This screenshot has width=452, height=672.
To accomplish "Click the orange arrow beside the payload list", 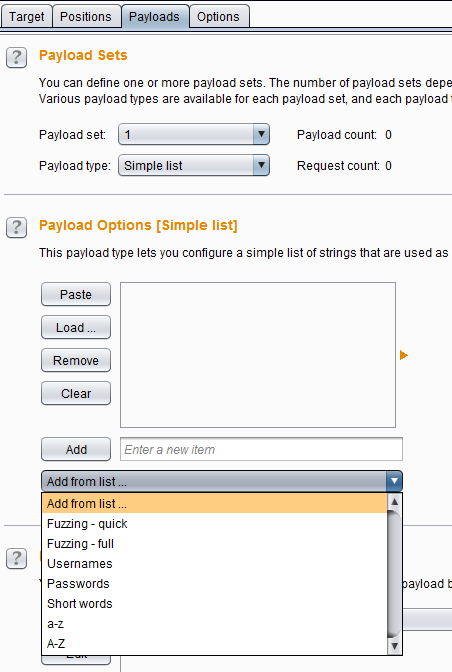I will click(x=404, y=355).
